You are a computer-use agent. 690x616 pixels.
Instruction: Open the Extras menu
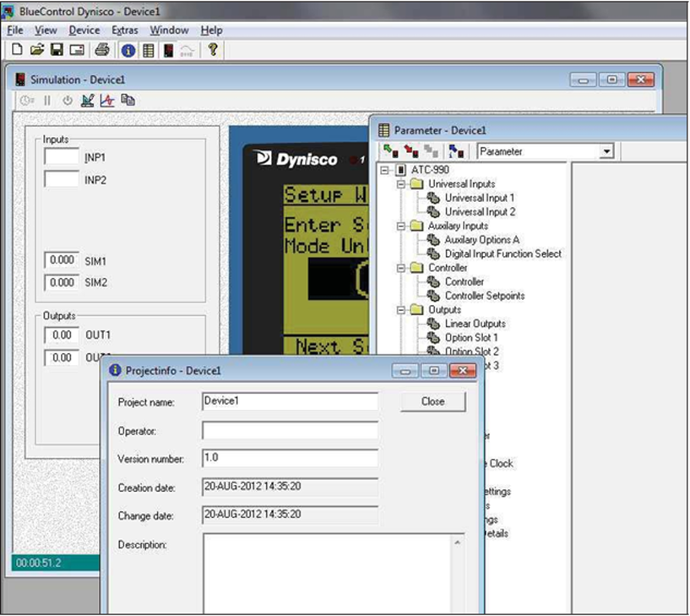(x=124, y=30)
